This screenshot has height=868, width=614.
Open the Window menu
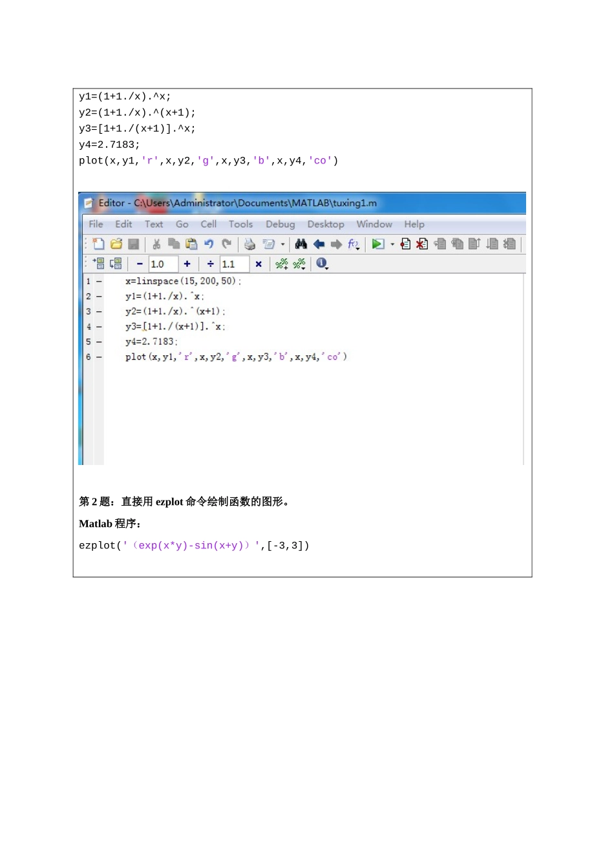(374, 224)
